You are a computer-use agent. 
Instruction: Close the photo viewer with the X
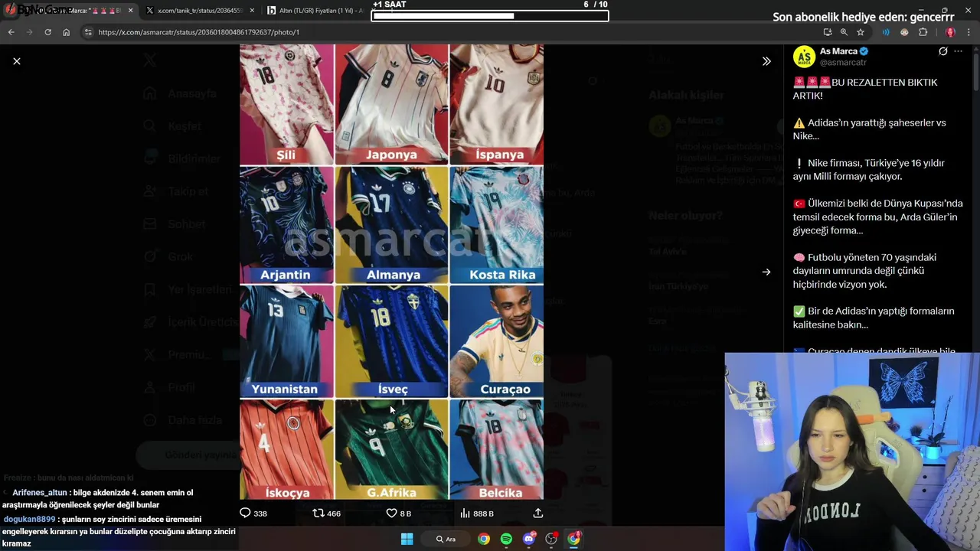[x=17, y=61]
